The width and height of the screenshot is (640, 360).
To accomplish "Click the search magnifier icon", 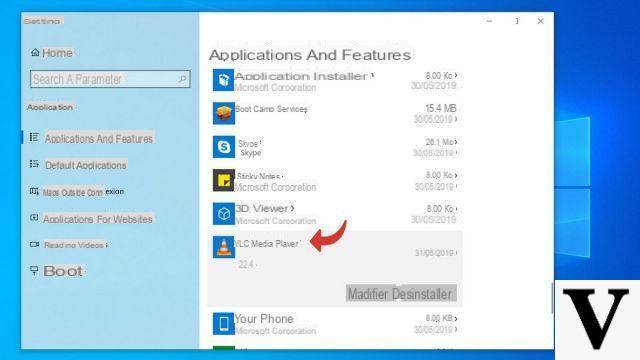I will coord(182,79).
